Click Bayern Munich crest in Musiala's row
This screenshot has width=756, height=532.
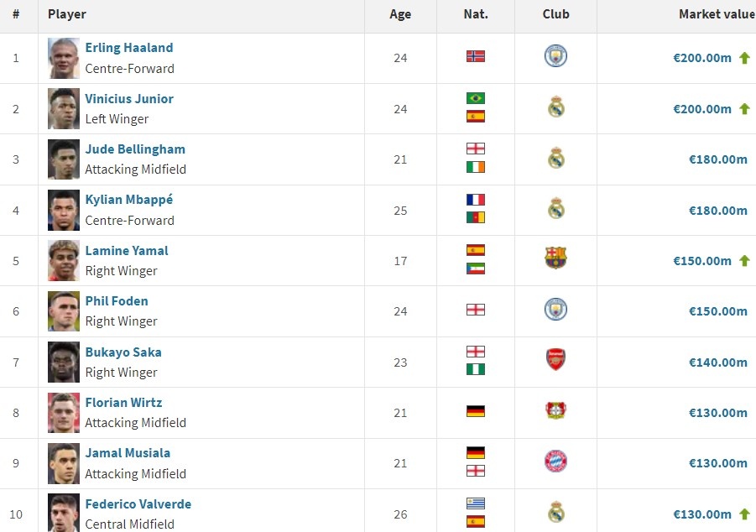pyautogui.click(x=555, y=462)
